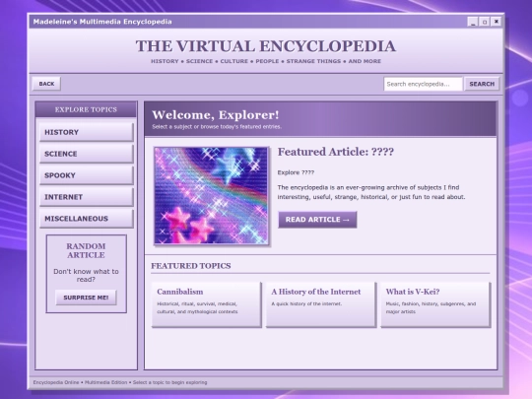Screen dimensions: 532x399
Task: Click the Explore ???? text
Action: point(296,172)
